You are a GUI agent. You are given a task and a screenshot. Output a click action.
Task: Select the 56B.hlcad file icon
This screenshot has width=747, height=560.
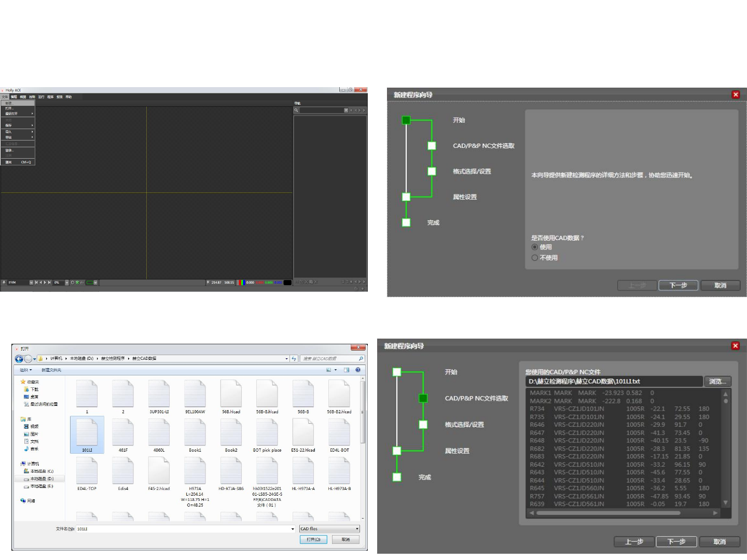coord(231,394)
